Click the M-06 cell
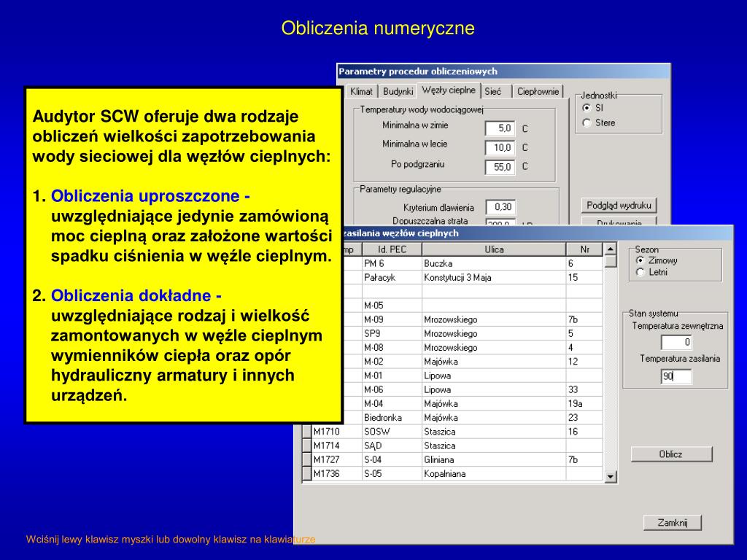This screenshot has height=560, width=747. click(x=392, y=390)
